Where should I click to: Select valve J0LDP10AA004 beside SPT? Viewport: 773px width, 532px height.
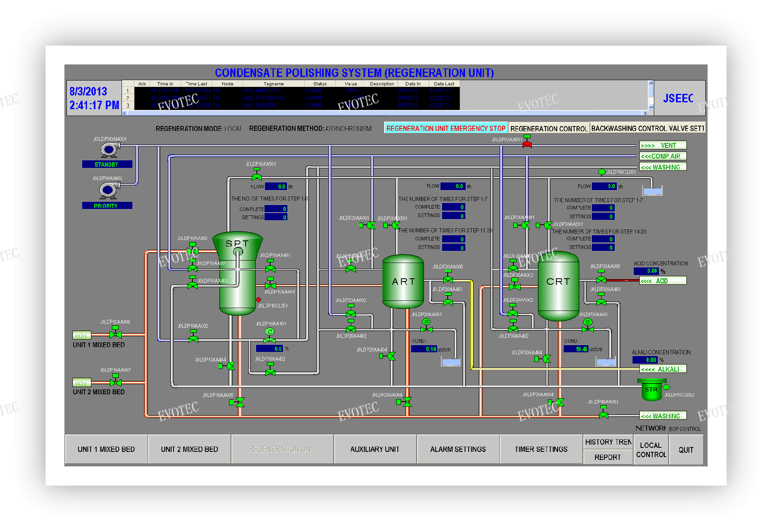tap(271, 284)
